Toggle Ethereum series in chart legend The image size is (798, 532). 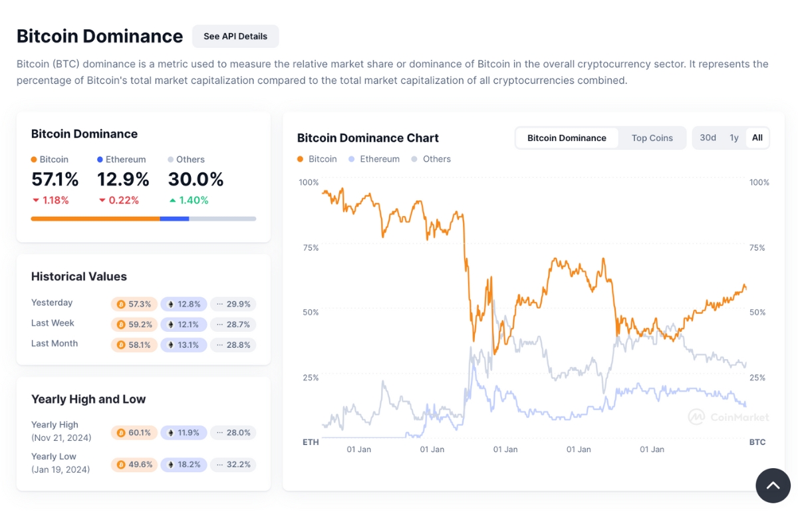click(374, 159)
